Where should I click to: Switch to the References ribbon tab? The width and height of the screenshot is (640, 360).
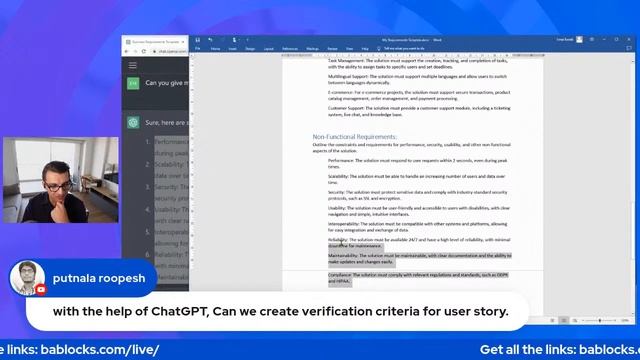point(290,49)
